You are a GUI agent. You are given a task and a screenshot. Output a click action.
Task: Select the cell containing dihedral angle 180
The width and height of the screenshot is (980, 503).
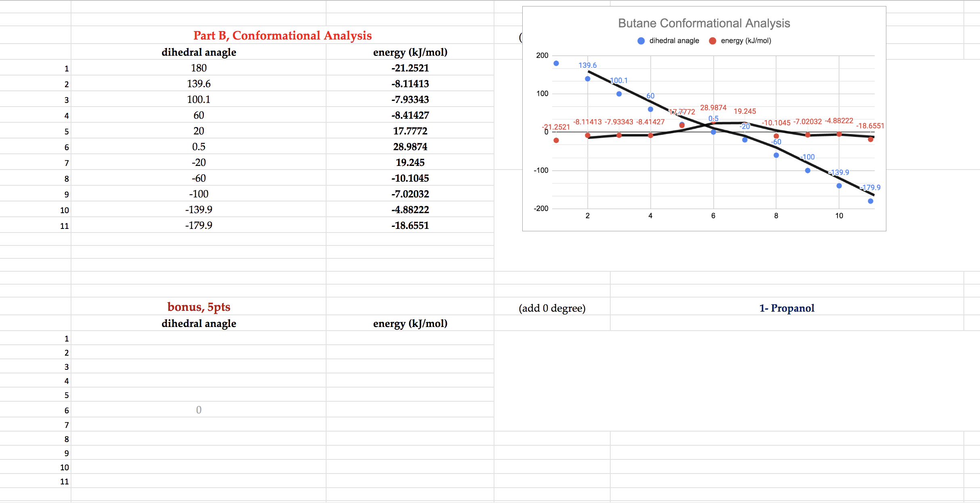[x=199, y=68]
